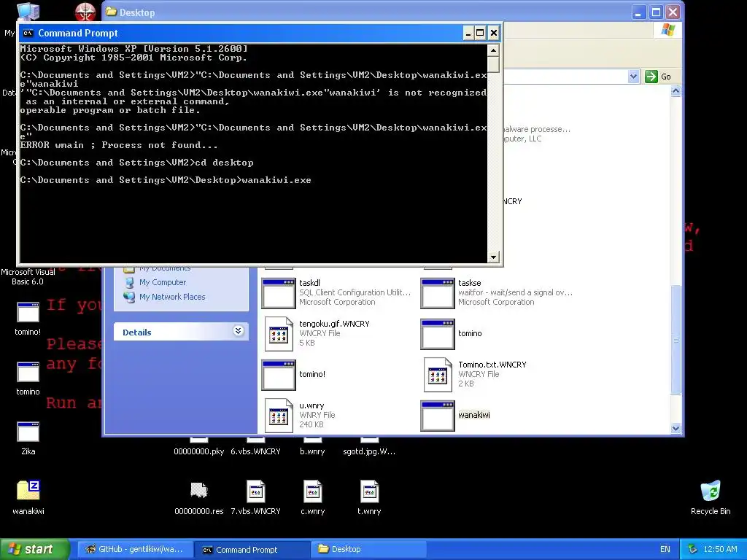This screenshot has height=560, width=747.
Task: Select wanakiwi executable in Desktop window
Action: click(x=438, y=416)
